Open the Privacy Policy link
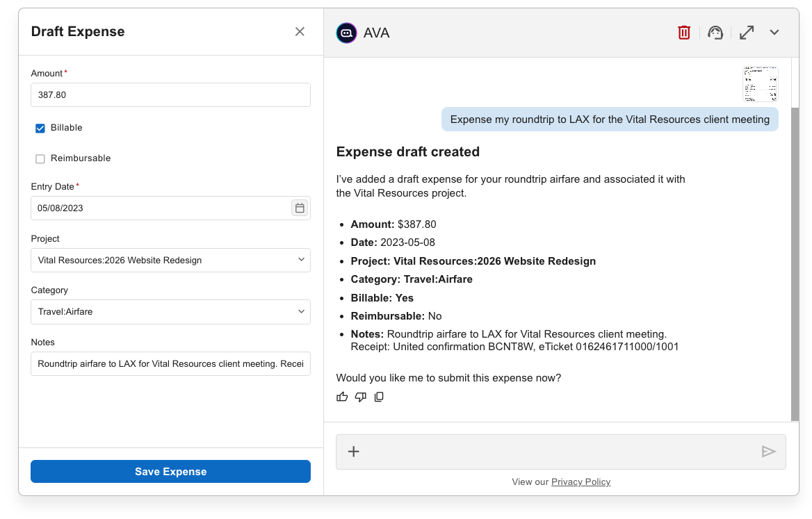The width and height of the screenshot is (812, 519). coord(580,481)
